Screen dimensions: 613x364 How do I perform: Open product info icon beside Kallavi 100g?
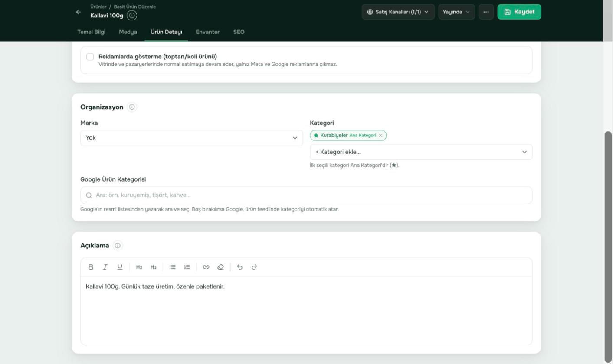(132, 16)
